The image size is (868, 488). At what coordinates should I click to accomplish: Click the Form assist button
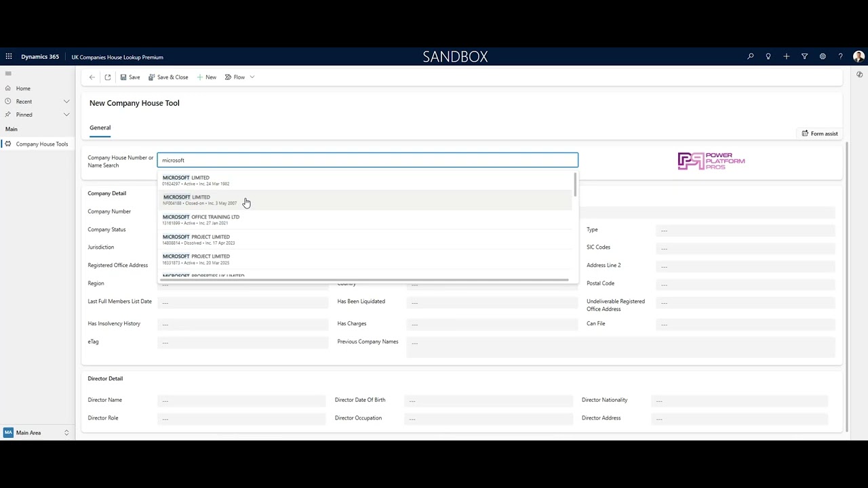pyautogui.click(x=820, y=134)
